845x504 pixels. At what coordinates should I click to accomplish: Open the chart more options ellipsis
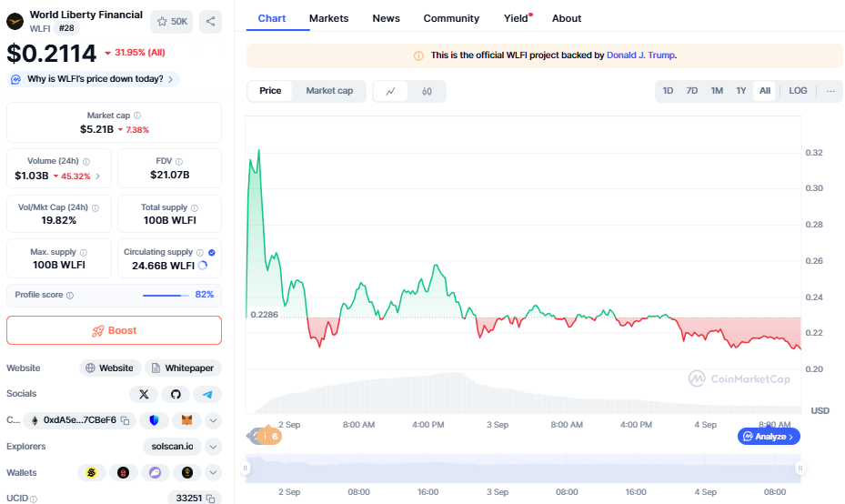click(830, 91)
